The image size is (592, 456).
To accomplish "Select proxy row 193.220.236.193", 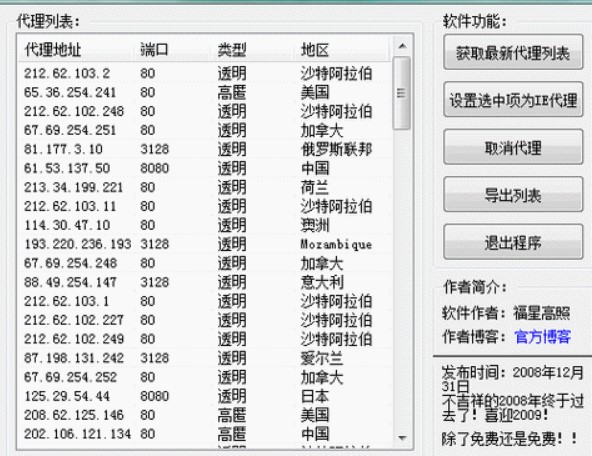I will pyautogui.click(x=205, y=244).
